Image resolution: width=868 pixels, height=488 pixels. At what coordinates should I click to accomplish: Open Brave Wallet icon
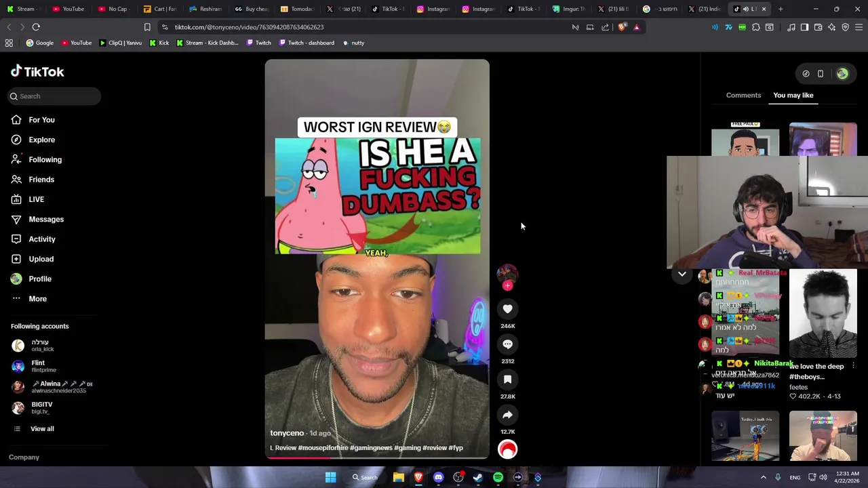tap(818, 27)
